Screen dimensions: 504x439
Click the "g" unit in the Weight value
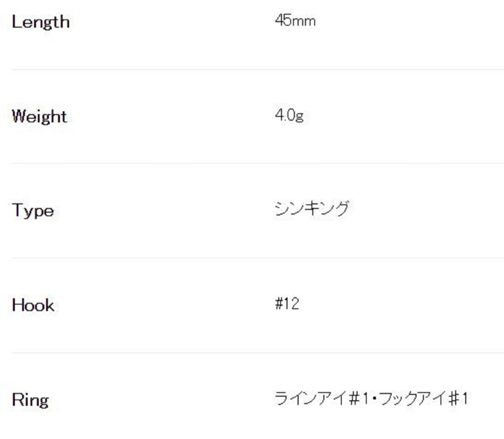click(299, 117)
